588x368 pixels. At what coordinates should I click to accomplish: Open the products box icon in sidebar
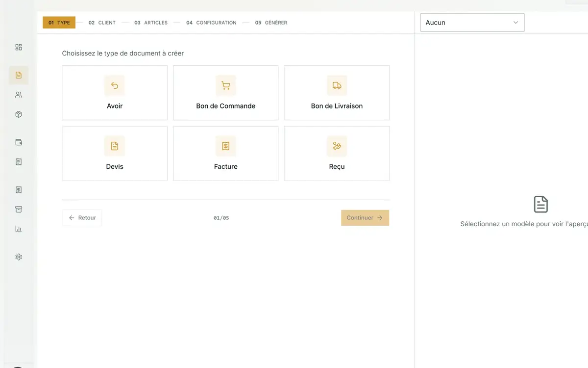(x=19, y=114)
